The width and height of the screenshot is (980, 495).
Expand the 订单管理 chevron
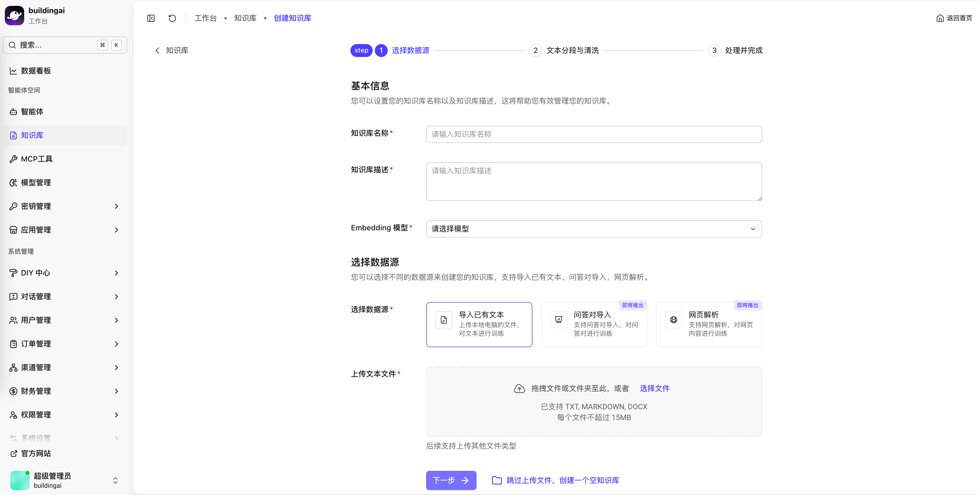pos(117,344)
